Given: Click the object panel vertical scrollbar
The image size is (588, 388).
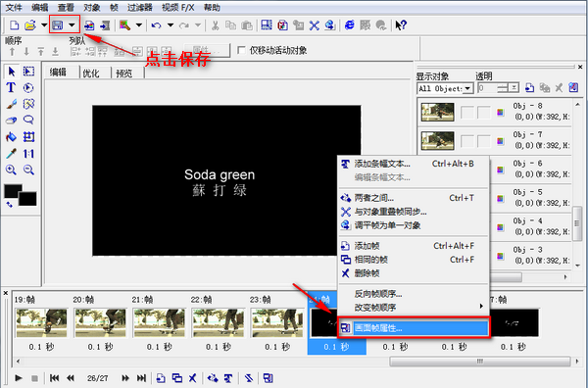Looking at the screenshot, I should tap(577, 223).
